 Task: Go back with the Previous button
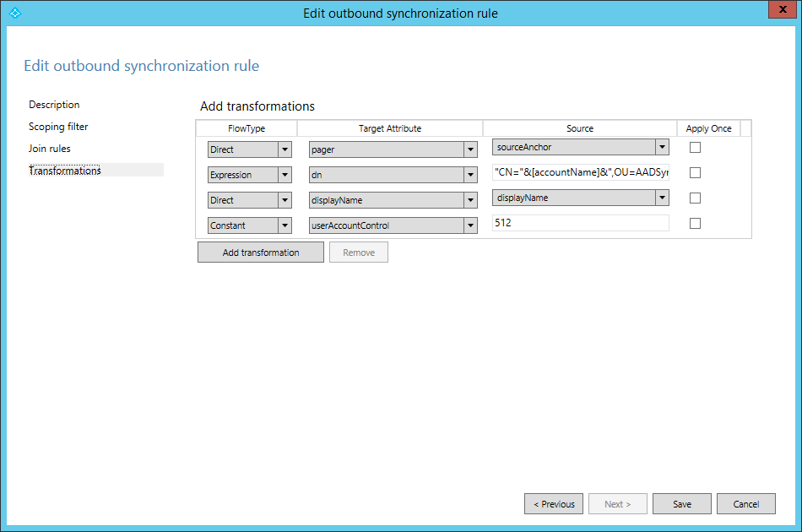554,504
